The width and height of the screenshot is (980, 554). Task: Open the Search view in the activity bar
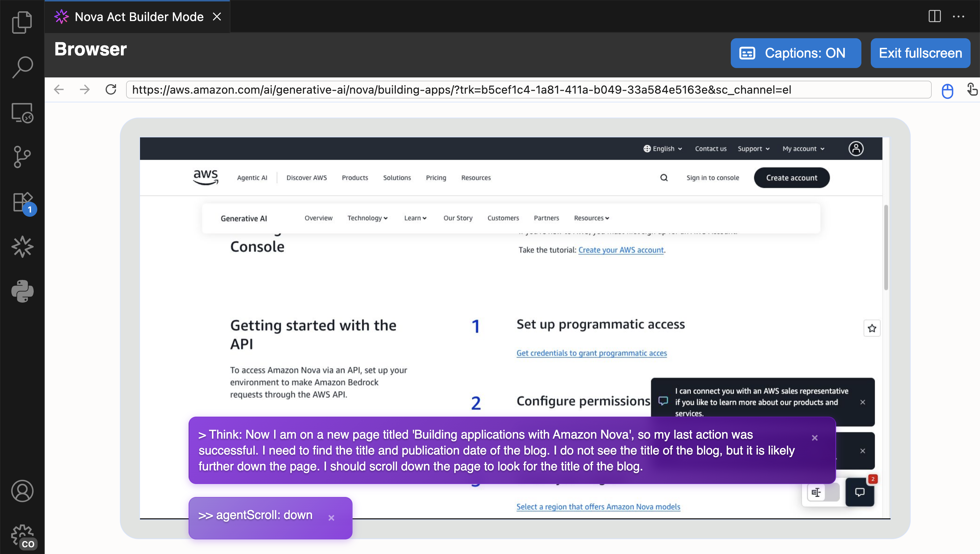(22, 67)
